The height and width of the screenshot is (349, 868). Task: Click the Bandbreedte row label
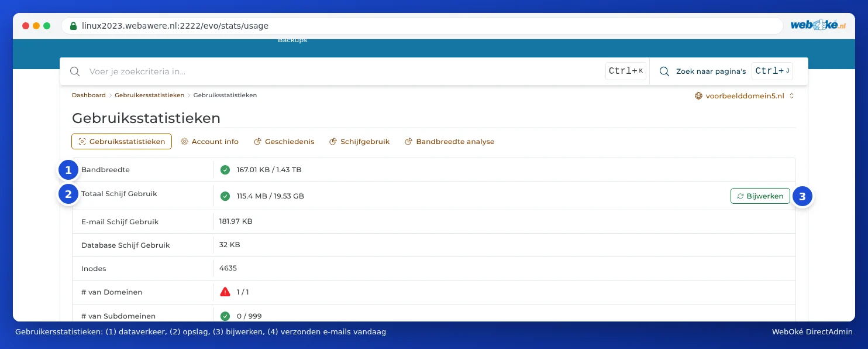pyautogui.click(x=105, y=170)
